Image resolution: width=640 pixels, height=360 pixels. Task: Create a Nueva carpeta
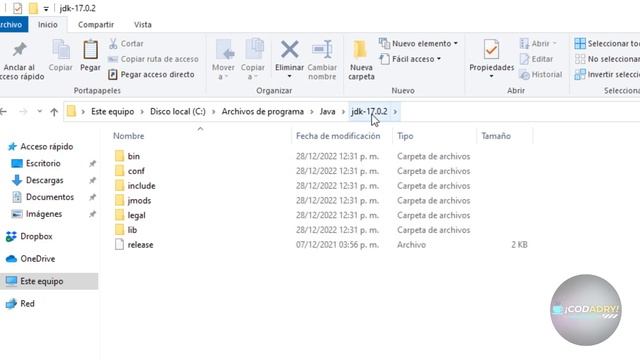361,60
